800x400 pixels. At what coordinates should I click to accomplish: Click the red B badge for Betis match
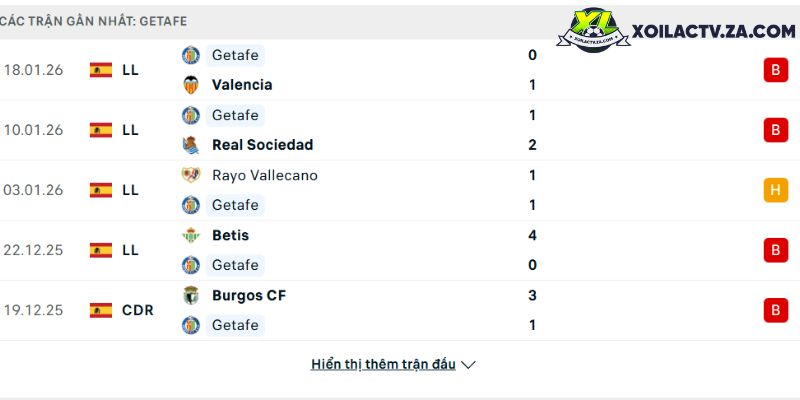click(x=775, y=250)
